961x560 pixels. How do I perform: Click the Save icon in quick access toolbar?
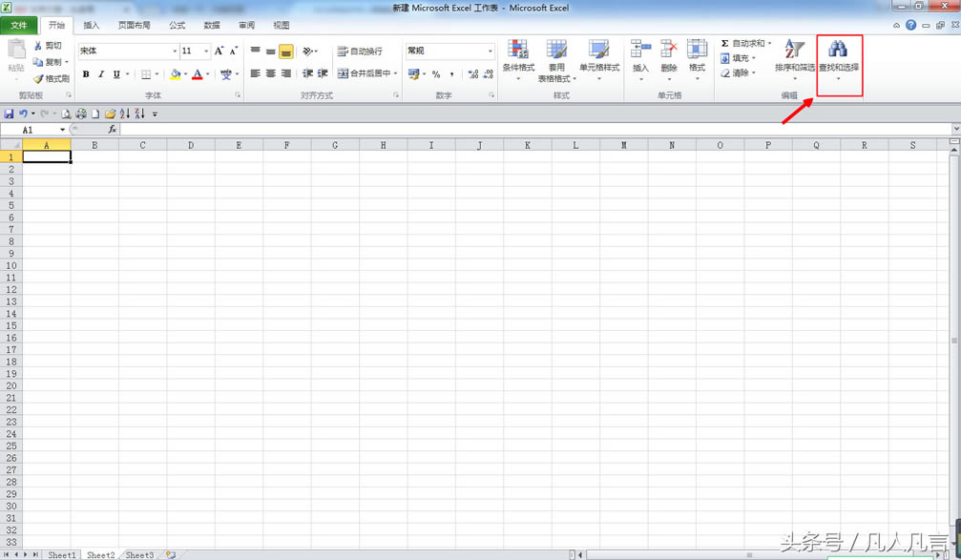(x=9, y=114)
